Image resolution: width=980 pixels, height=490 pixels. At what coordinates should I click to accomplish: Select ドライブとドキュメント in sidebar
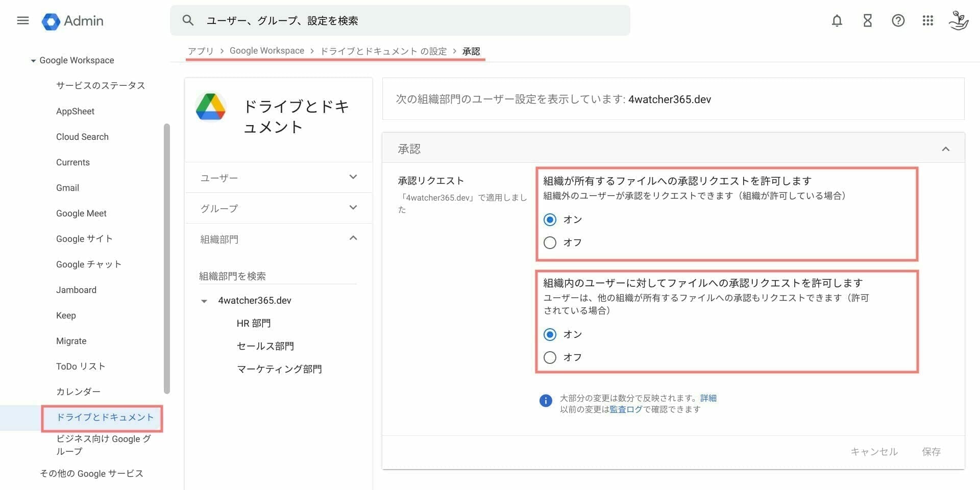pyautogui.click(x=105, y=418)
